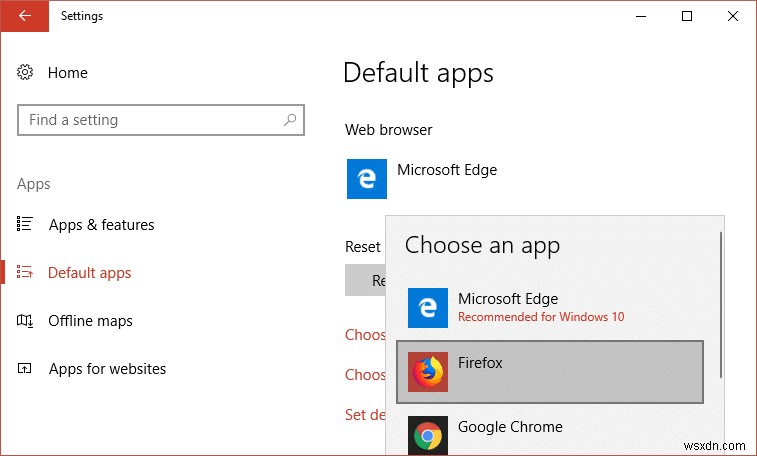
Task: Select Microsoft Edge recommended option
Action: 540,307
